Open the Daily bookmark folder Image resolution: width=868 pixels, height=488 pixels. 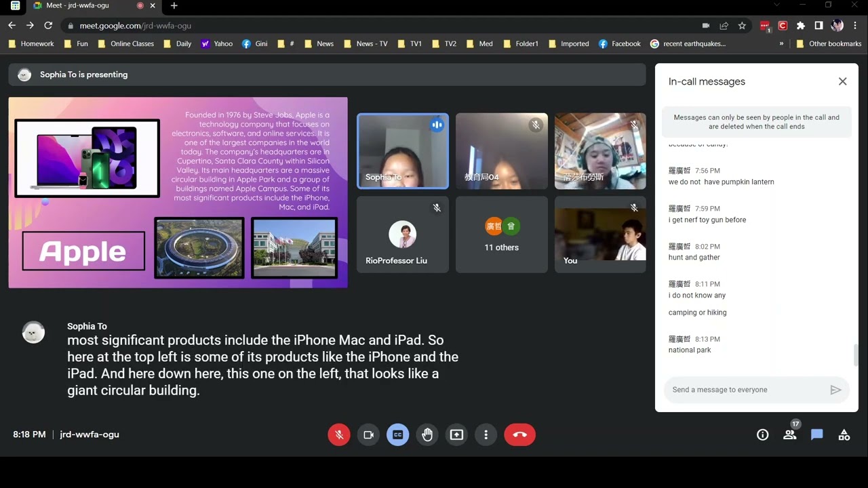click(x=177, y=43)
